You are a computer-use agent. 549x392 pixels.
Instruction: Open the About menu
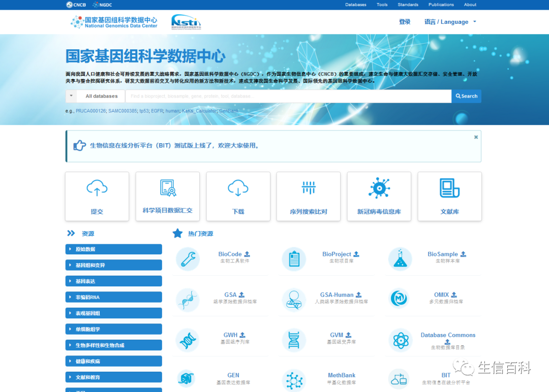click(x=470, y=5)
